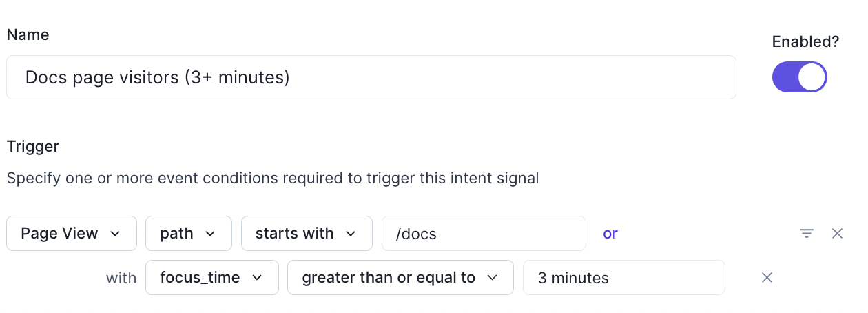868x313 pixels.
Task: Click the chevron arrow beside focus_time
Action: [257, 278]
